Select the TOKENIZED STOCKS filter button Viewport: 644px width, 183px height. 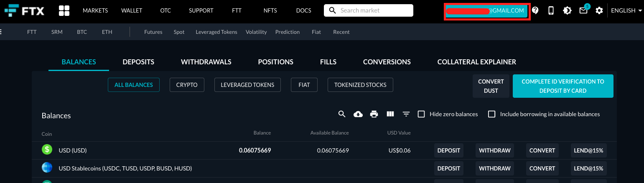click(x=360, y=85)
